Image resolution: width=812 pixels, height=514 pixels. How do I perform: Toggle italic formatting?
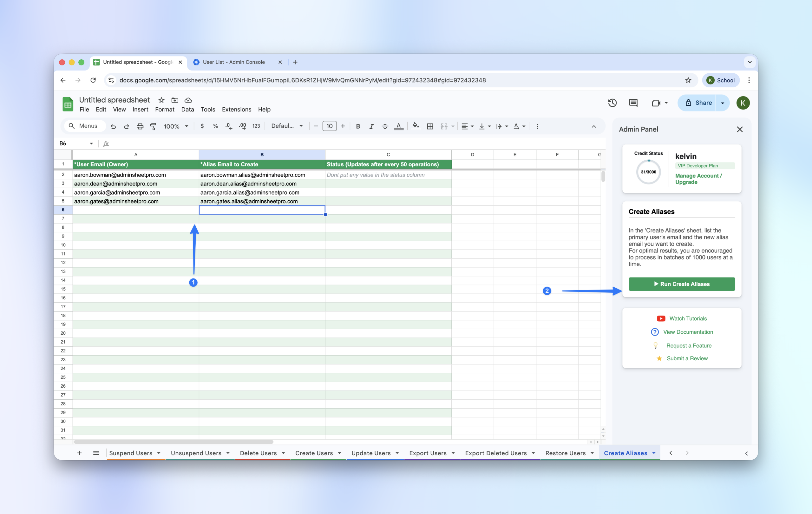point(371,126)
